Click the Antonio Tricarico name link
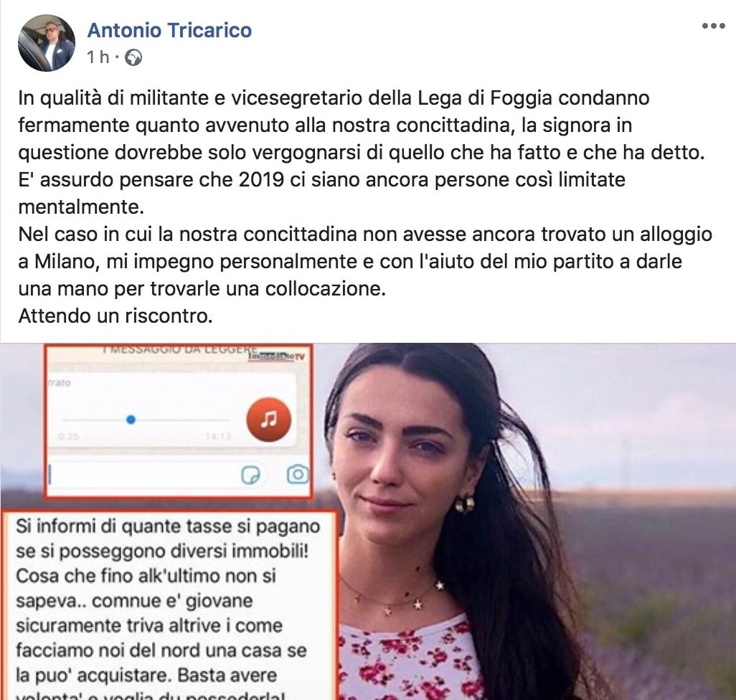This screenshot has width=736, height=700. pyautogui.click(x=169, y=31)
